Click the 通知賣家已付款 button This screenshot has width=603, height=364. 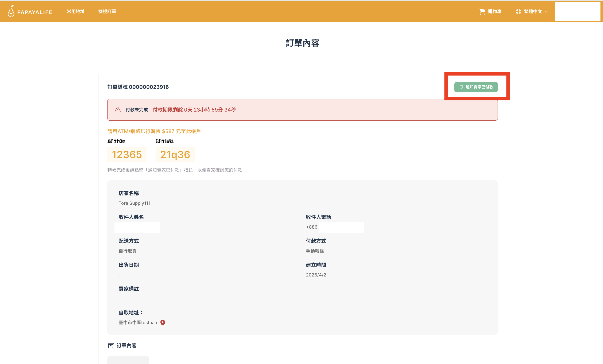(x=476, y=87)
